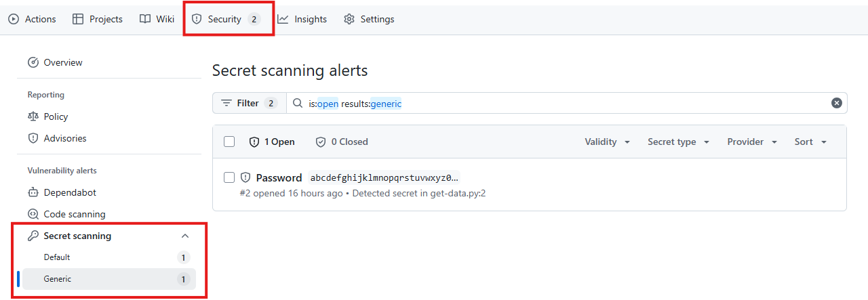868x300 pixels.
Task: Open the Provider dropdown
Action: point(753,142)
